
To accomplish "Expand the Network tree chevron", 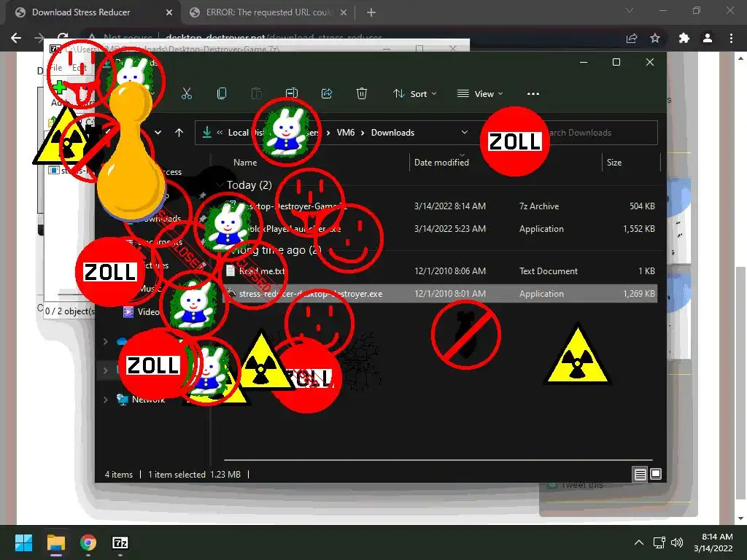I will [x=106, y=400].
